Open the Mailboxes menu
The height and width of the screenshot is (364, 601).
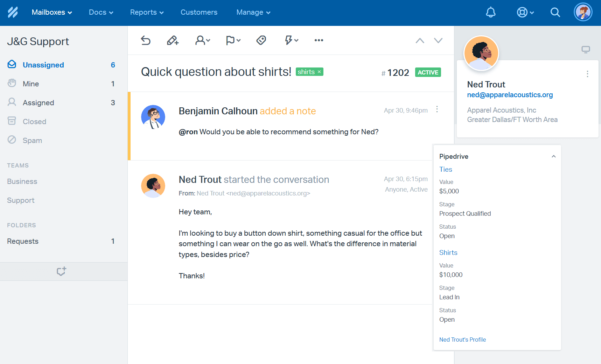click(52, 13)
